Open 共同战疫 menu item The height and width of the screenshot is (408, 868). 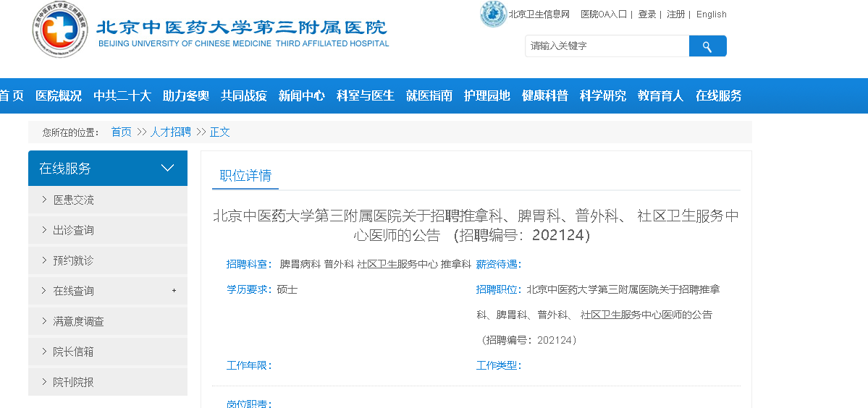pyautogui.click(x=243, y=95)
